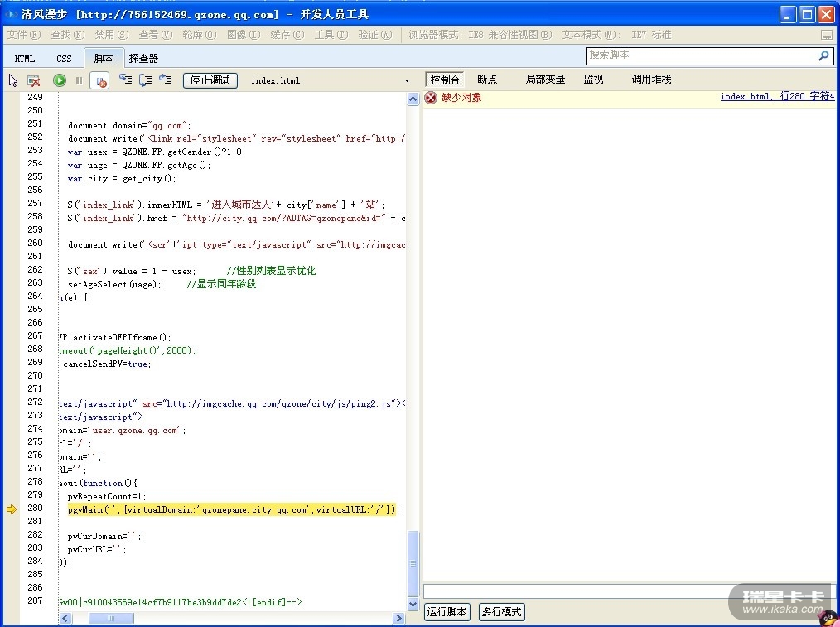Click the pause break-all icon

(x=80, y=80)
